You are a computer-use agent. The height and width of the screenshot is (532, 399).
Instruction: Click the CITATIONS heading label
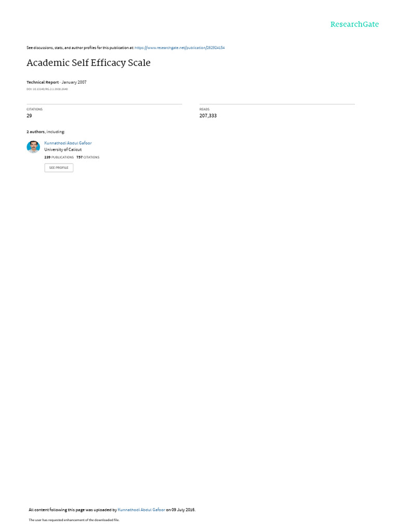[35, 109]
